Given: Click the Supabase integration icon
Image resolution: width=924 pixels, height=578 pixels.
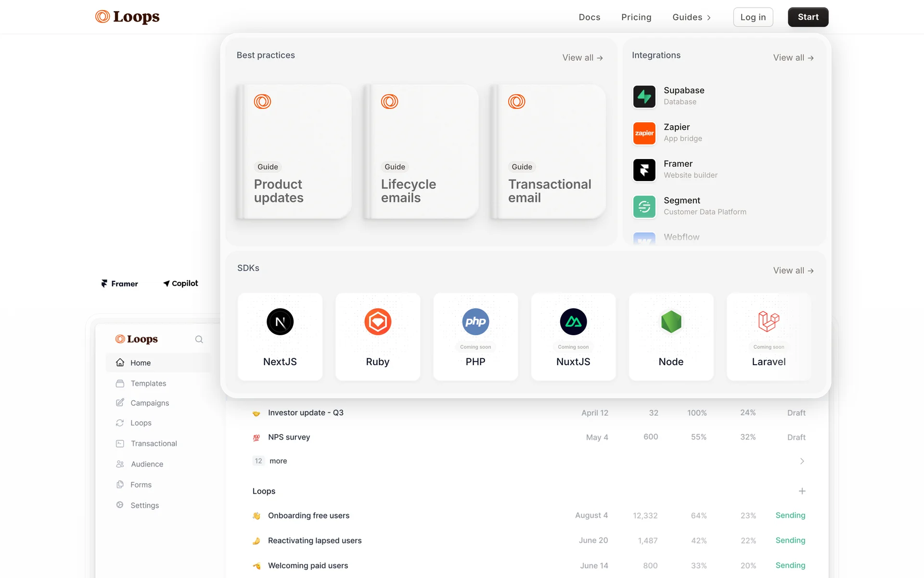Looking at the screenshot, I should click(x=644, y=96).
